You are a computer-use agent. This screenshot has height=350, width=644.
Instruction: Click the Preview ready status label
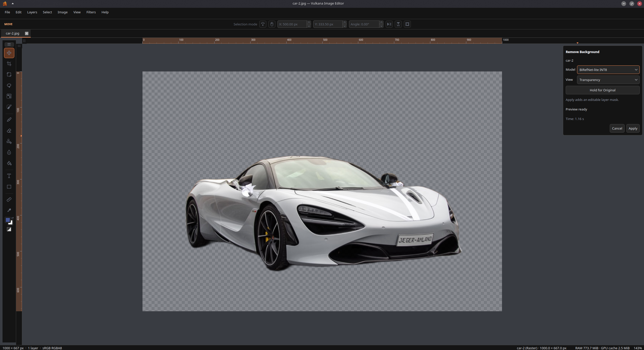[x=576, y=109]
